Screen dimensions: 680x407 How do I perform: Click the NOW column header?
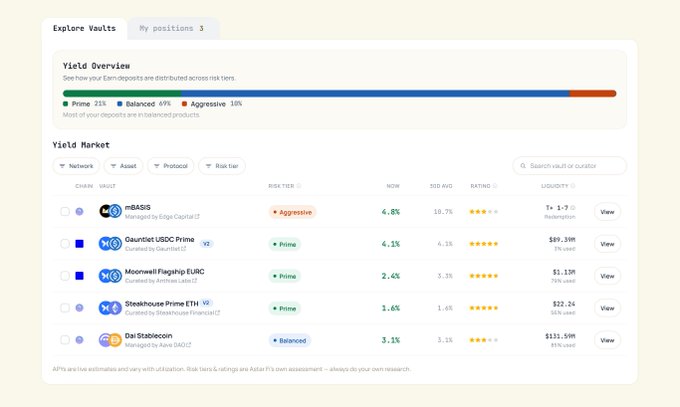[393, 186]
